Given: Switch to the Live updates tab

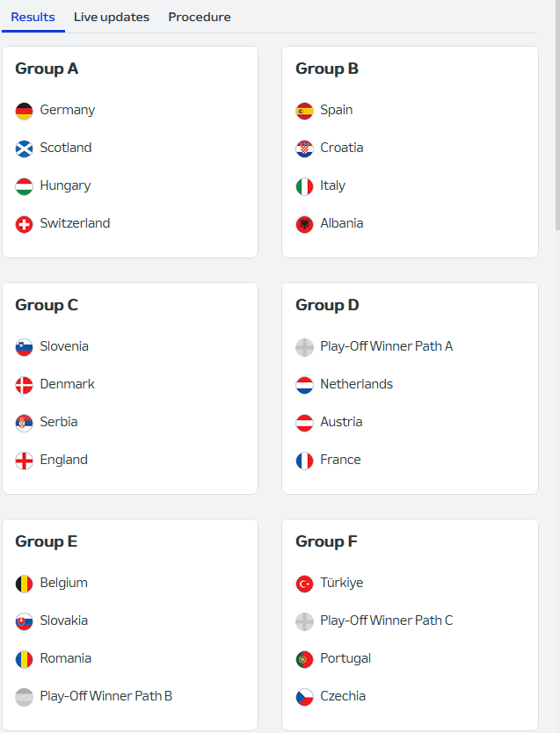Looking at the screenshot, I should tap(111, 17).
